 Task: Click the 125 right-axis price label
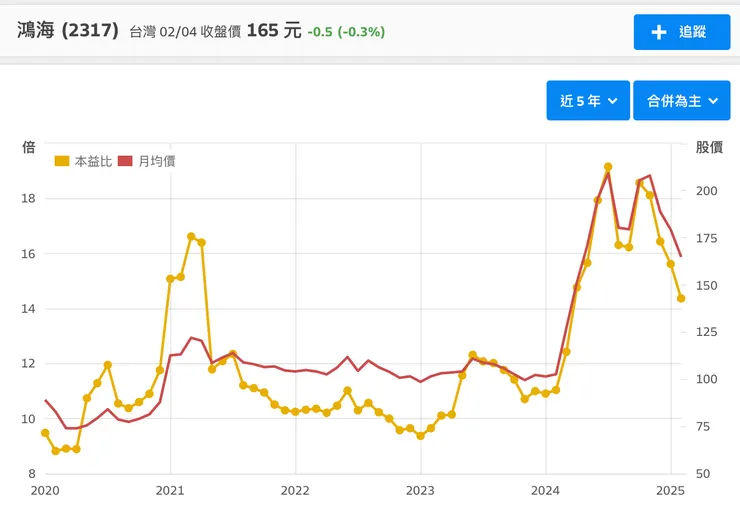click(x=706, y=332)
